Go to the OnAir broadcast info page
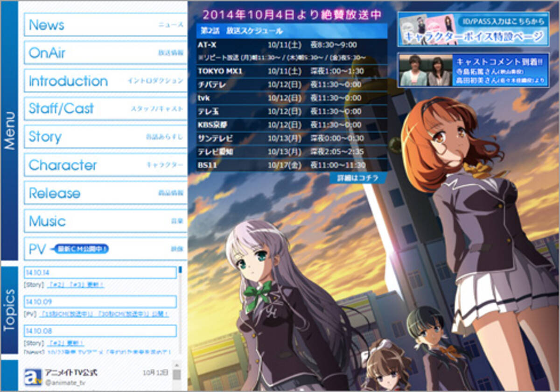Screen dimensions: 560x392 click(105, 53)
